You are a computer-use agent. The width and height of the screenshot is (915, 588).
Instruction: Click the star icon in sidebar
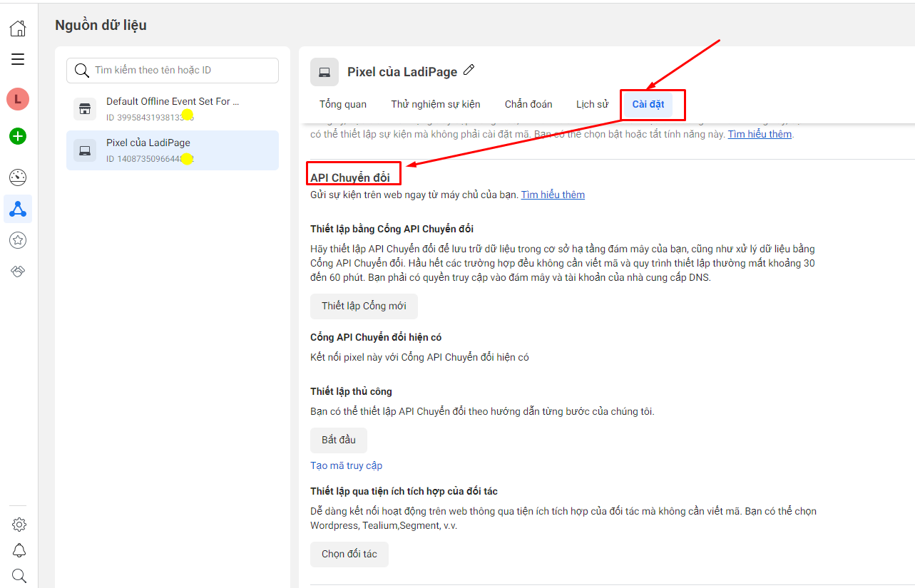pos(18,240)
